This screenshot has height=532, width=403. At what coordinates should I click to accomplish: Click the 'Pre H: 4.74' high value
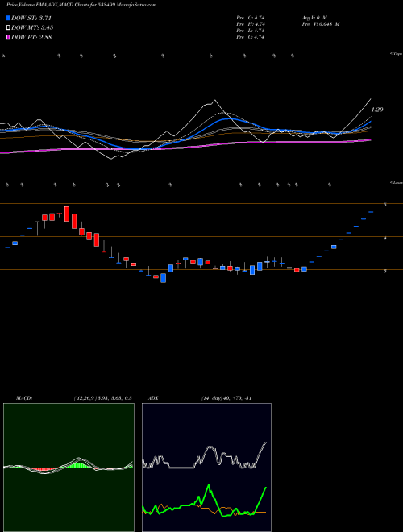[251, 24]
